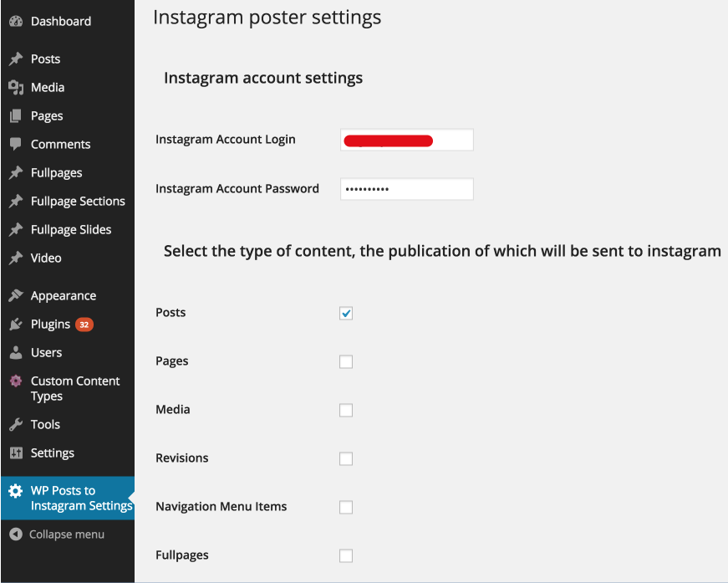Enable the Navigation Menu Items checkbox
The image size is (728, 583).
pyautogui.click(x=346, y=507)
